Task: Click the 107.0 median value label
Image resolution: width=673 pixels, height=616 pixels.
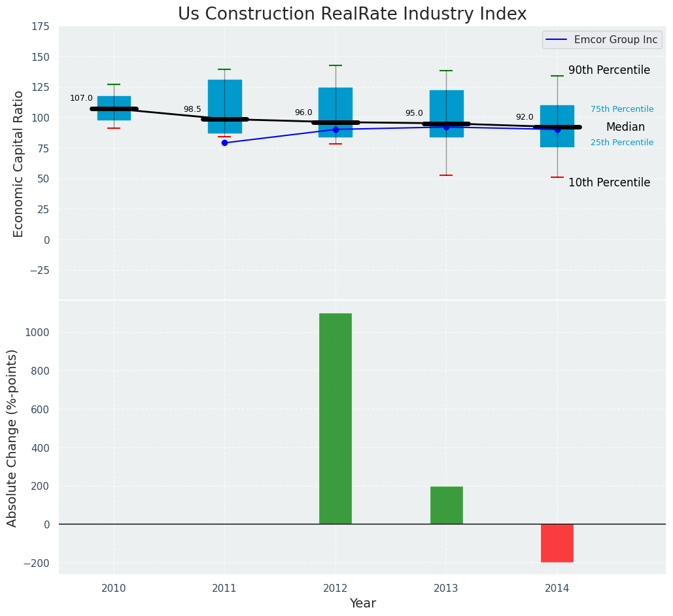Action: 81,98
